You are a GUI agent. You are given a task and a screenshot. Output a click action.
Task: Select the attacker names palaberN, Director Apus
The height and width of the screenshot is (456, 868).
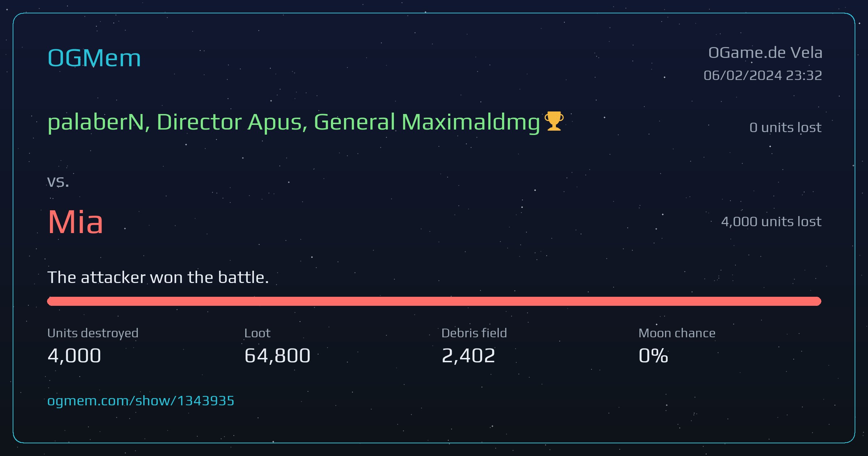pyautogui.click(x=178, y=122)
